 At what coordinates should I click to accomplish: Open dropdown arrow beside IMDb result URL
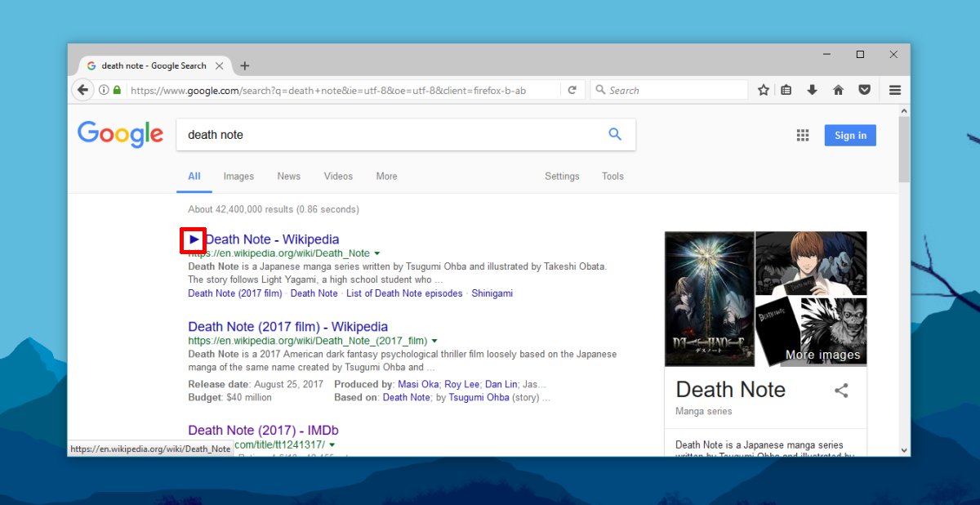coord(332,445)
